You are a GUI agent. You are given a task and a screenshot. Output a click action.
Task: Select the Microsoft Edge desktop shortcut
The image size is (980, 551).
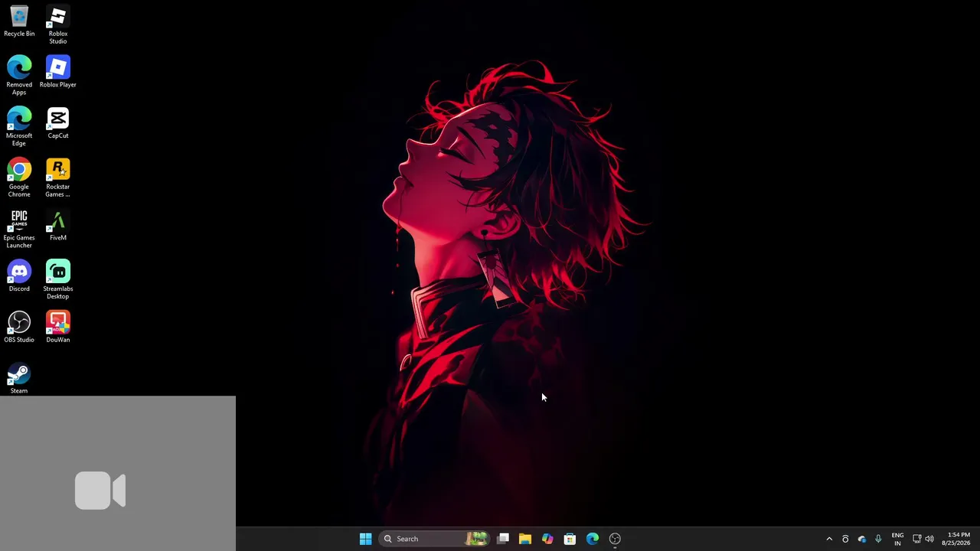point(19,127)
